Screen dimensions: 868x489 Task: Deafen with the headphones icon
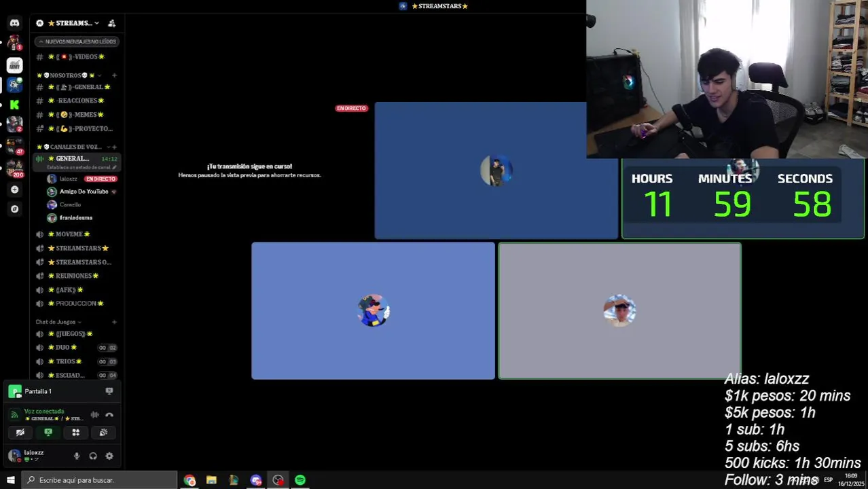click(93, 456)
